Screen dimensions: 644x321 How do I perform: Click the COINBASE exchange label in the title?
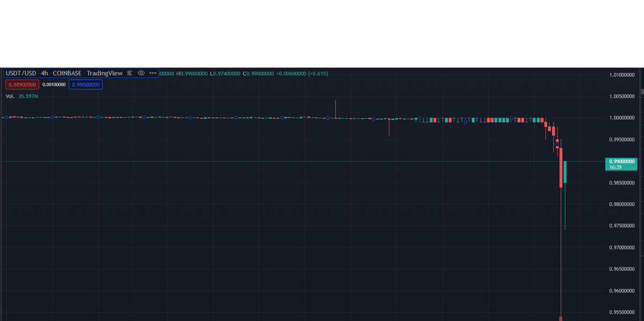pyautogui.click(x=68, y=73)
